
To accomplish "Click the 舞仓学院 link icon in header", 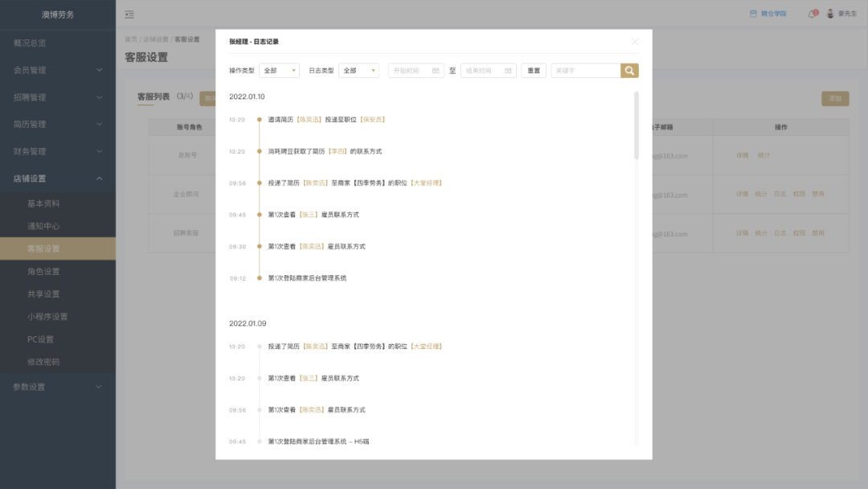I will (x=753, y=14).
